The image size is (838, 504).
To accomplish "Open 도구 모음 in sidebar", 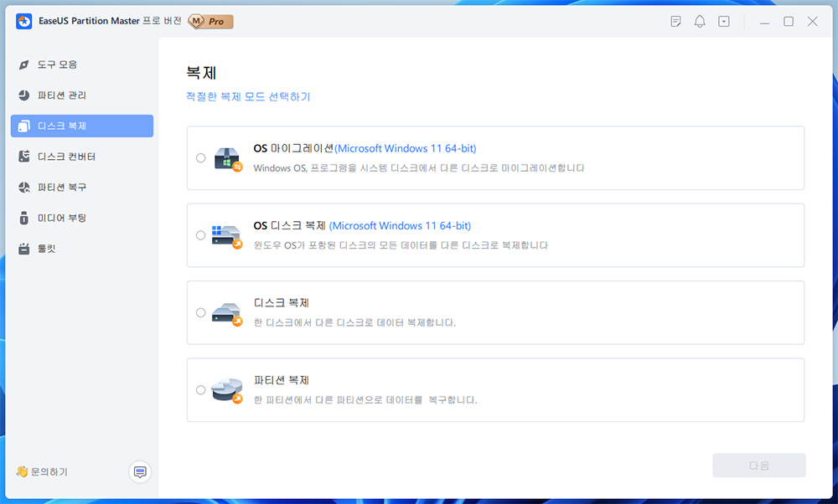I will coord(82,64).
